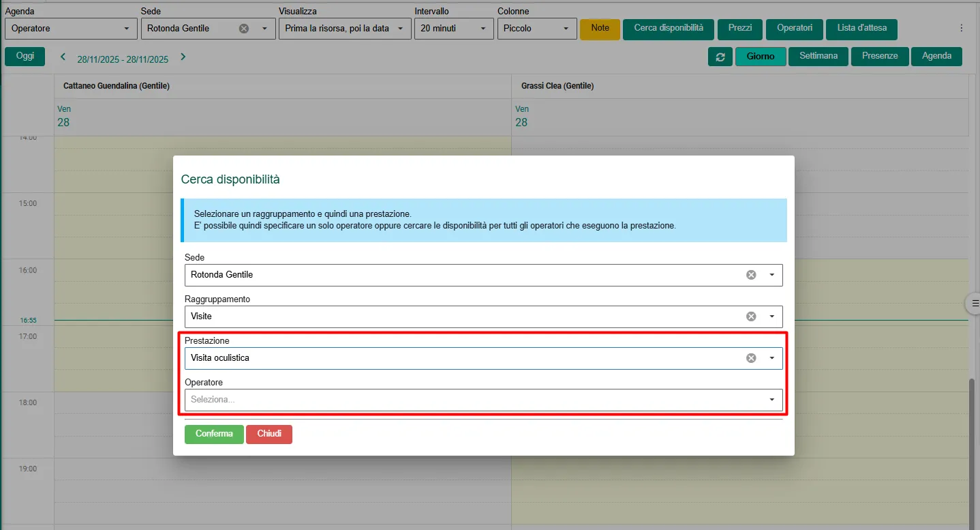Open the side panel handle at right edge
The width and height of the screenshot is (980, 530).
pyautogui.click(x=973, y=303)
